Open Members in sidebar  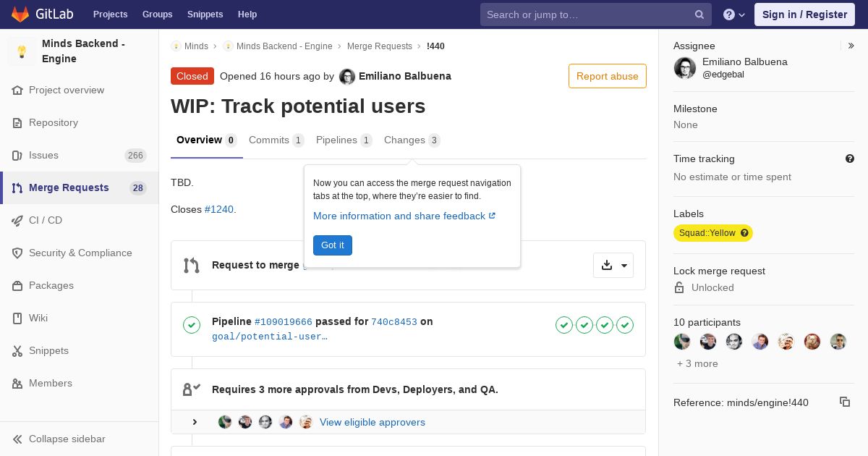80,383
